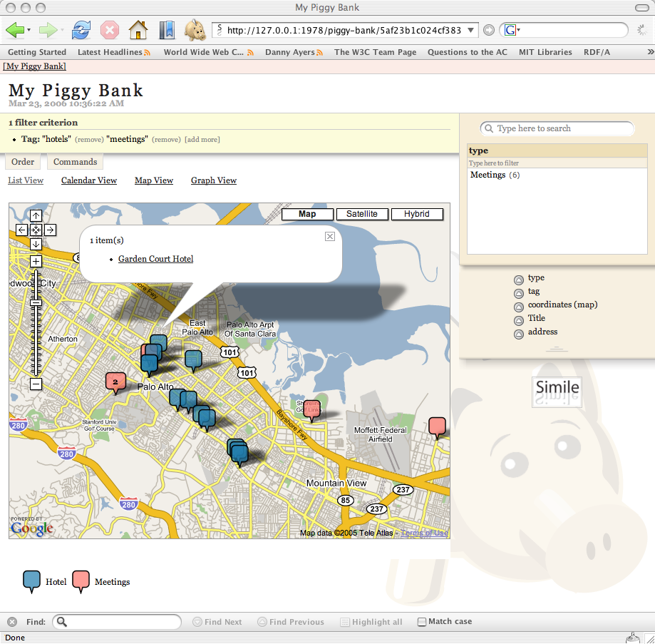
Task: Expand the coordinates (map) facet
Action: tap(519, 307)
